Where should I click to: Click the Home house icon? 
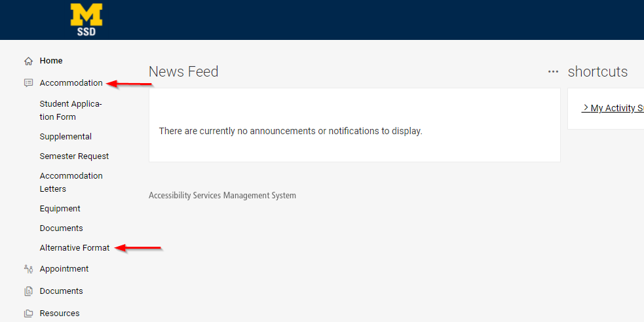[28, 61]
